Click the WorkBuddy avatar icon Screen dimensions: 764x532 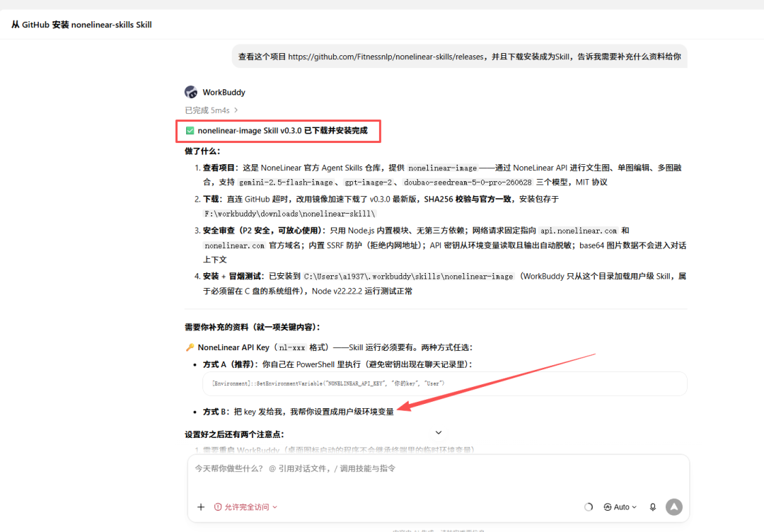click(191, 91)
